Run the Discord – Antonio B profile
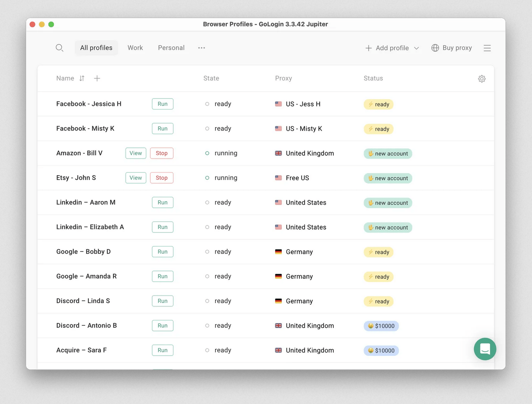532x404 pixels. pyautogui.click(x=163, y=326)
